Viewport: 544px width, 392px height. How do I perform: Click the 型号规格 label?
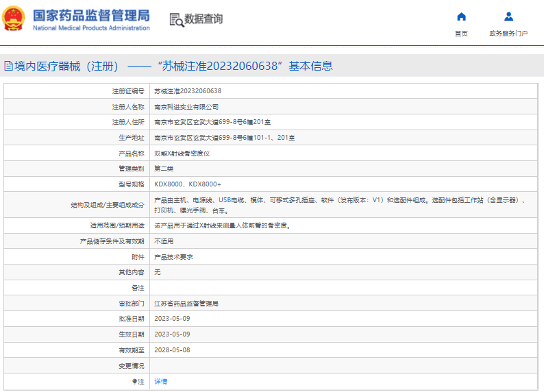click(x=131, y=184)
